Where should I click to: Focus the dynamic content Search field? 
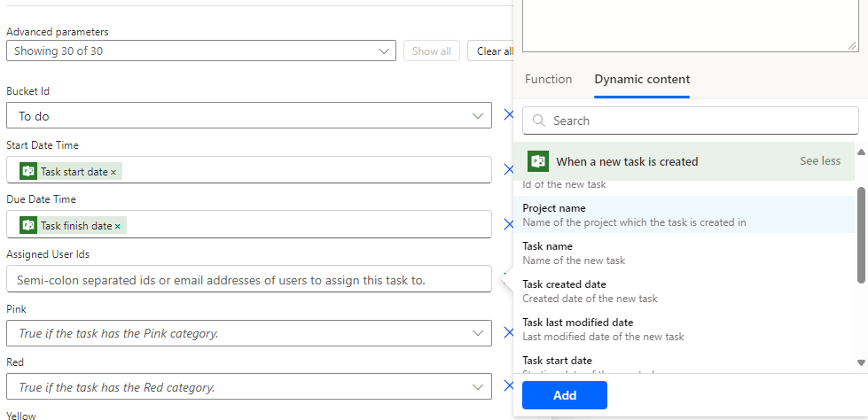691,121
